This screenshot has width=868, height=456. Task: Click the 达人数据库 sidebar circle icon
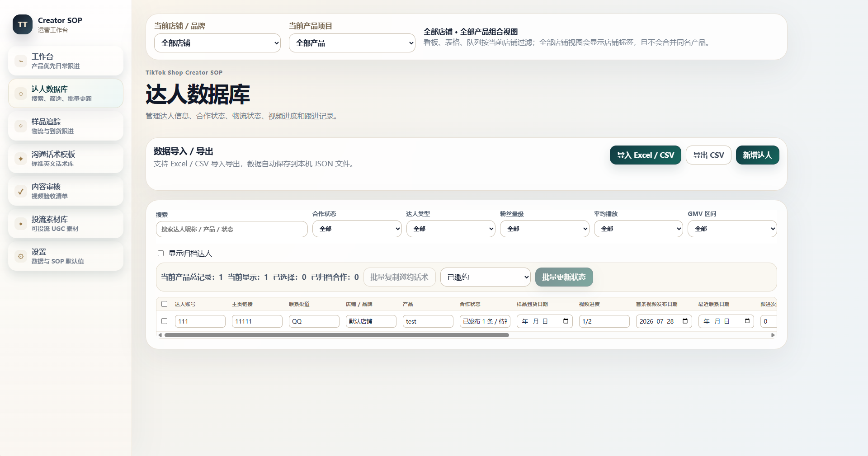[21, 94]
